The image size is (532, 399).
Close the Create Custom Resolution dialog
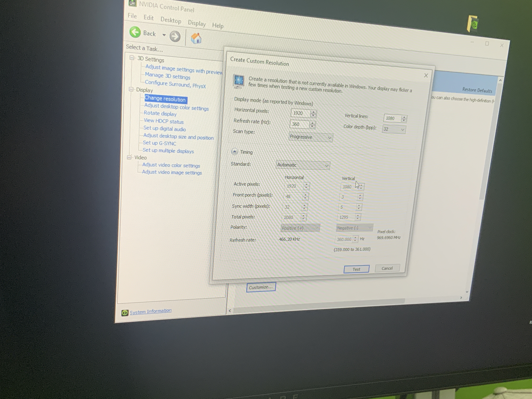click(426, 75)
